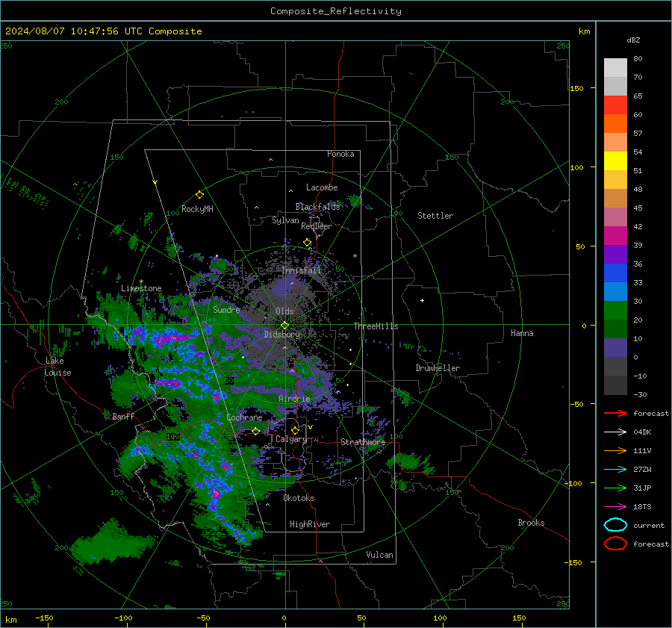
Task: Click the dBZ legend heading
Action: click(x=633, y=40)
